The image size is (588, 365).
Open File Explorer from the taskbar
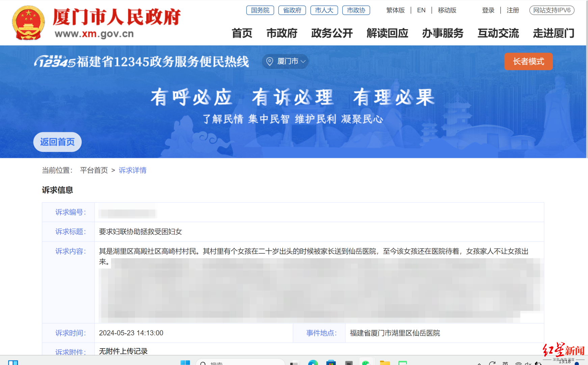385,363
